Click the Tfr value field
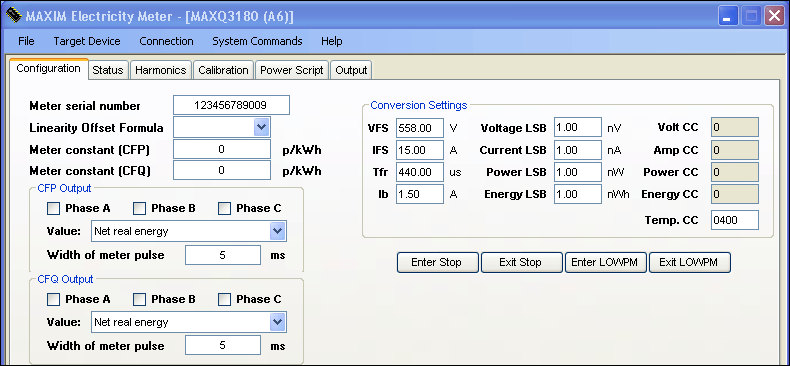The image size is (790, 366). (x=420, y=172)
